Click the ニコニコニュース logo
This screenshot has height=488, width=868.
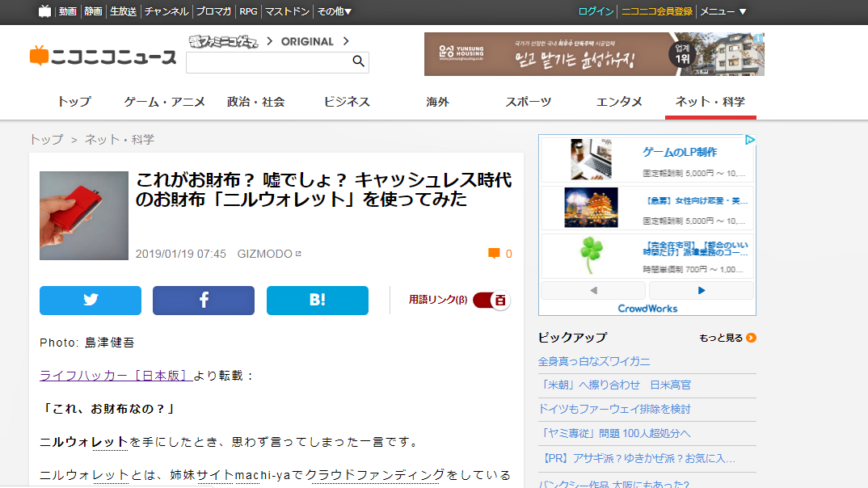pos(103,57)
